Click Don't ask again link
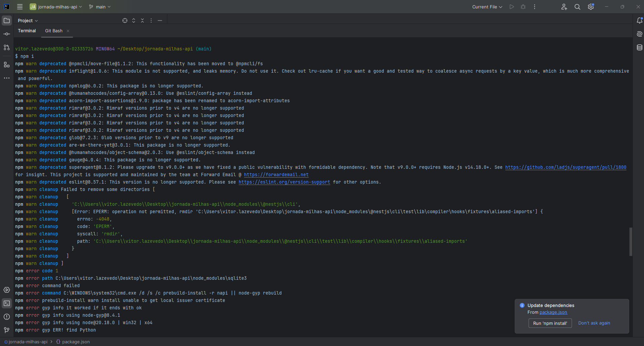 click(x=594, y=323)
